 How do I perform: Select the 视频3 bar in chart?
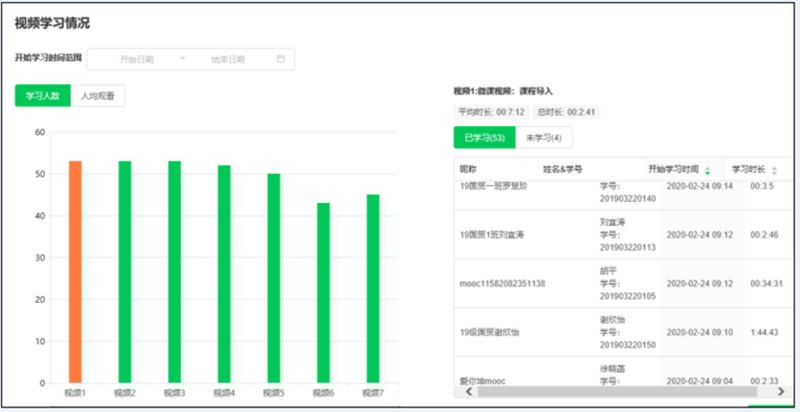click(174, 272)
